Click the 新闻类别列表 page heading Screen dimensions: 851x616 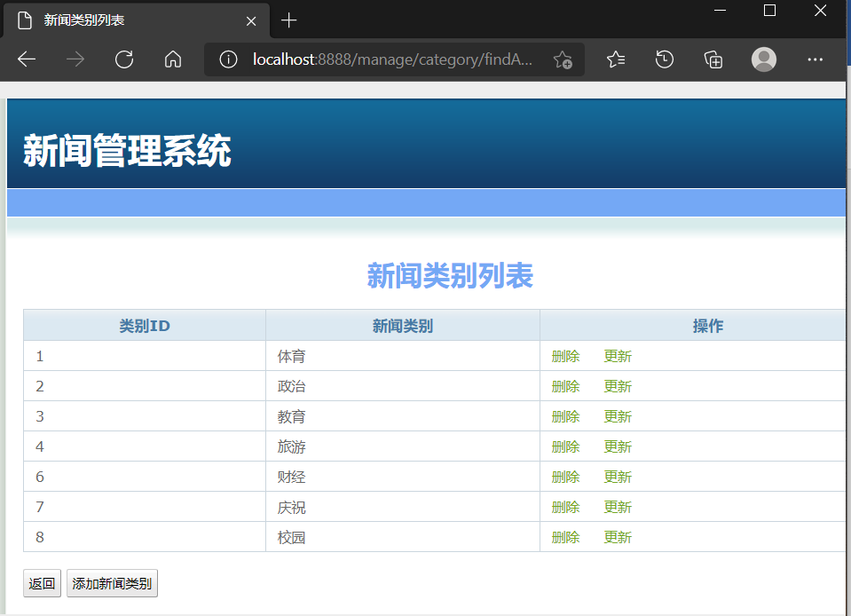[450, 275]
